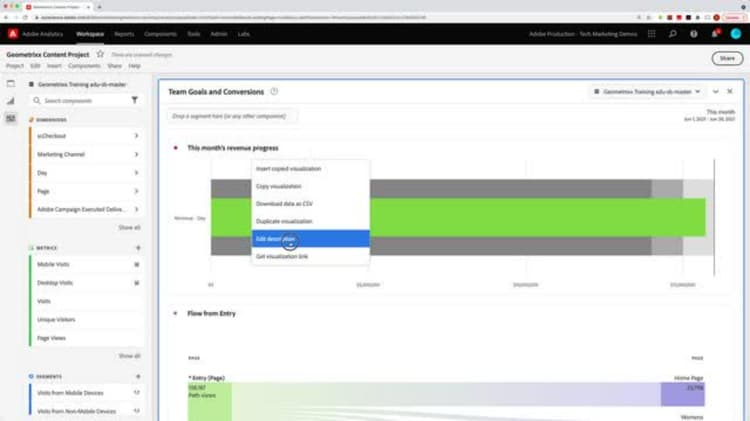Open the search magnifier in top bar
This screenshot has width=750, height=421.
[673, 34]
